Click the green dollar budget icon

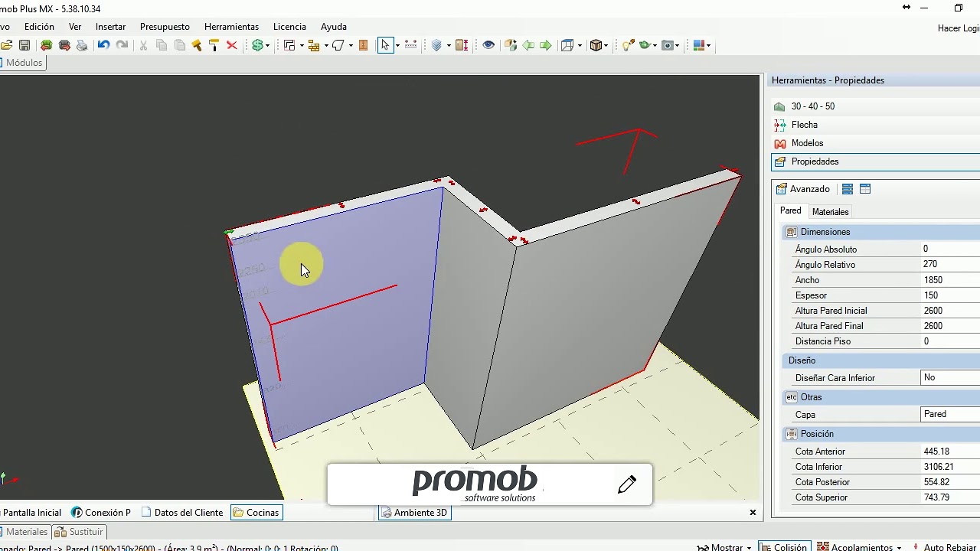point(258,46)
